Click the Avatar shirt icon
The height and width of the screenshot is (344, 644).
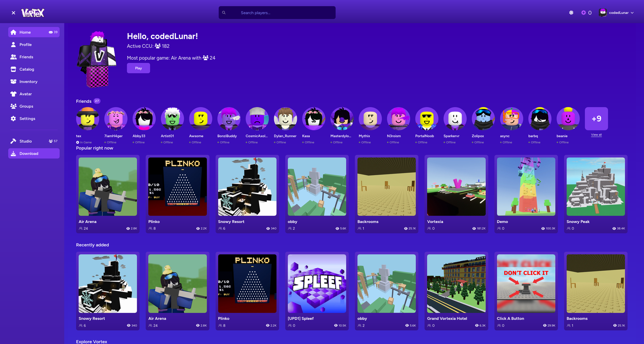13,94
